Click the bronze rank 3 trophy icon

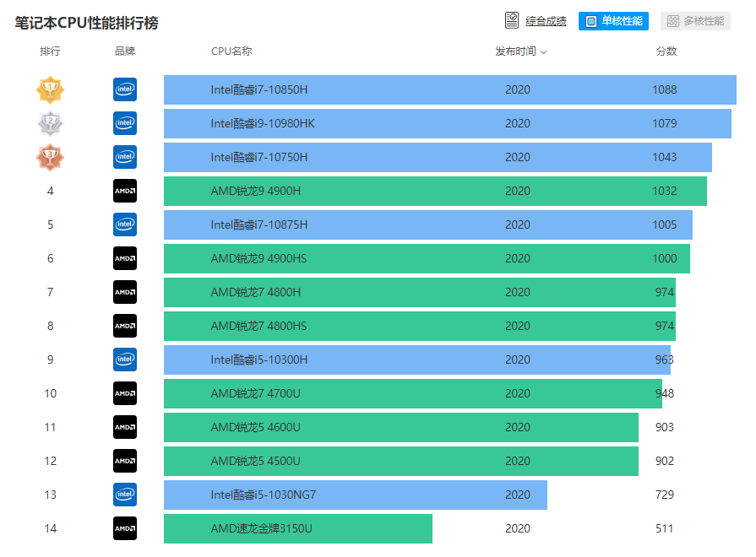pyautogui.click(x=50, y=157)
